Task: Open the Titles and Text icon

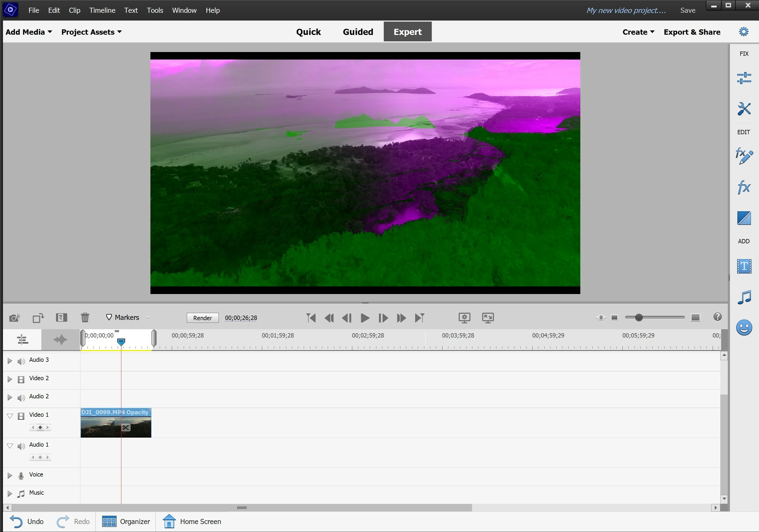Action: pyautogui.click(x=744, y=266)
